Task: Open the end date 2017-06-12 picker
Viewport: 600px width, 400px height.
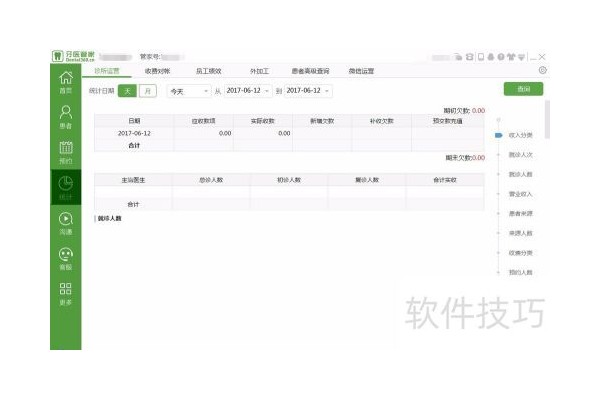Action: point(308,91)
